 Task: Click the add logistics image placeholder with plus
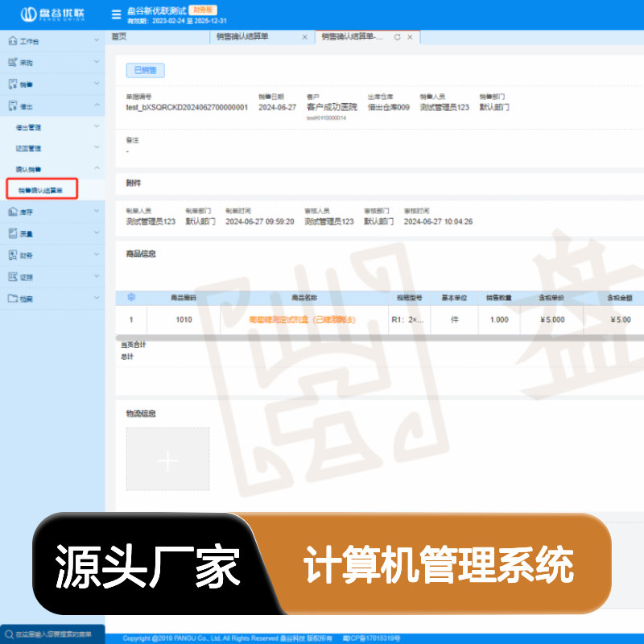point(167,459)
